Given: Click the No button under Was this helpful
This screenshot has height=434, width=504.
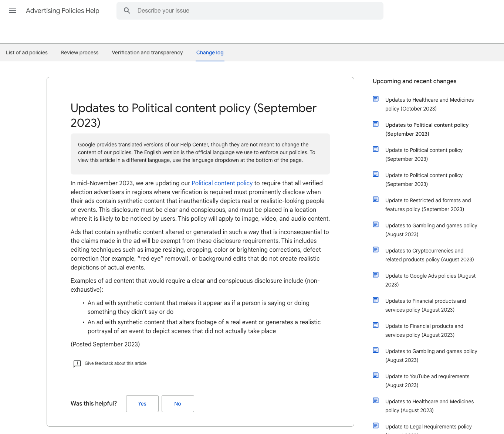Looking at the screenshot, I should 177,403.
